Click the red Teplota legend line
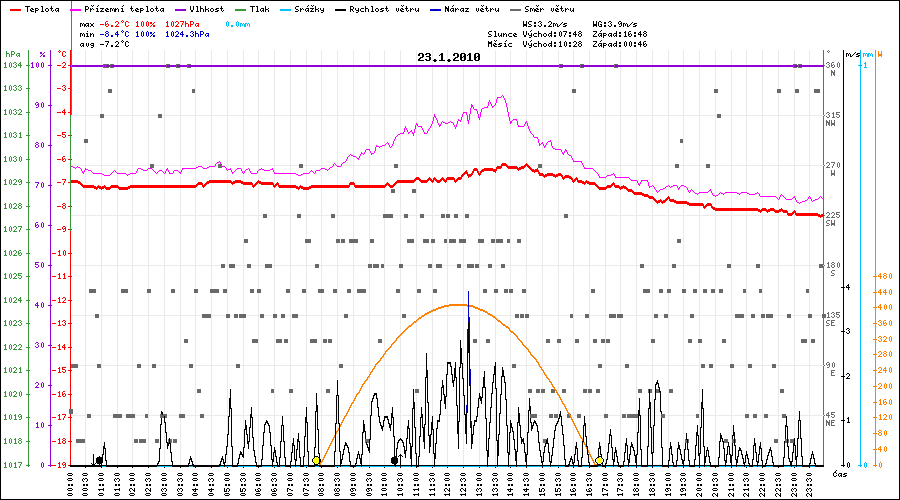This screenshot has height=500, width=900. (x=14, y=8)
